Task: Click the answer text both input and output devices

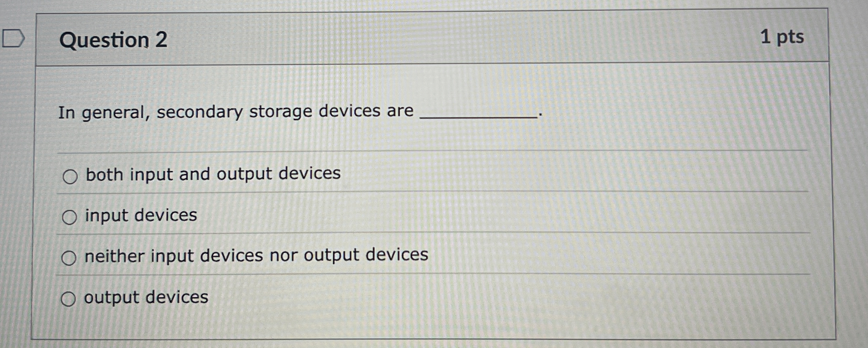Action: (x=212, y=174)
